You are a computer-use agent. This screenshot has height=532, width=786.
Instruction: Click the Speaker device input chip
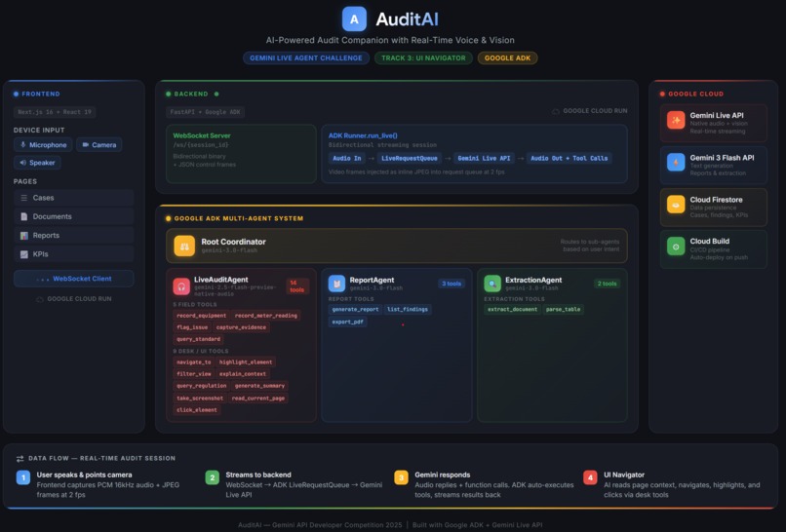pos(37,163)
